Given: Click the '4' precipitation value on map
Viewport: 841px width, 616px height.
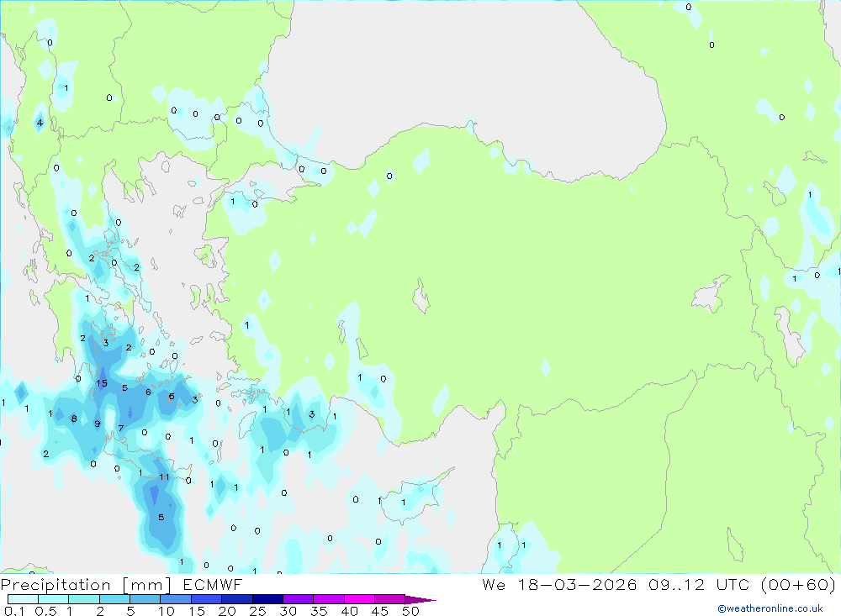Looking at the screenshot, I should tap(40, 123).
